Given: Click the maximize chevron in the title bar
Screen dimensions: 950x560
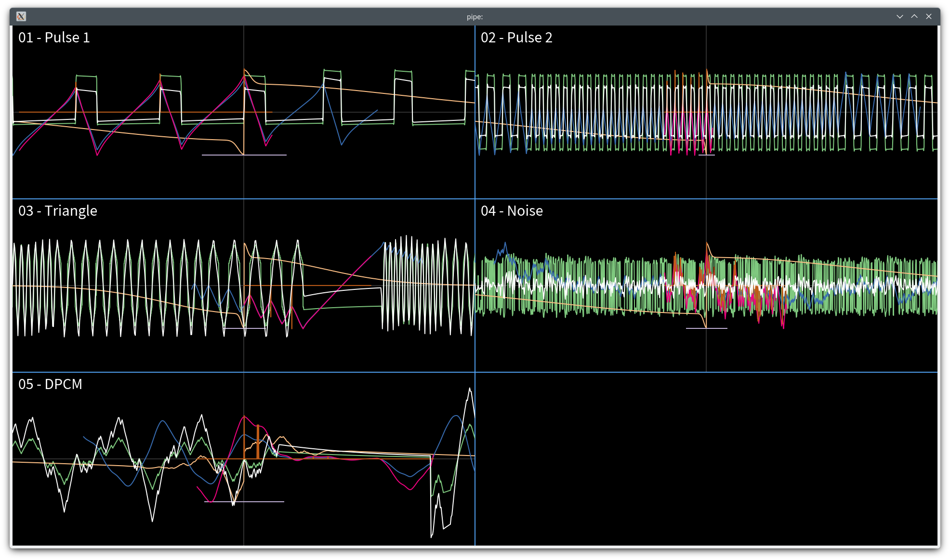Looking at the screenshot, I should [914, 16].
